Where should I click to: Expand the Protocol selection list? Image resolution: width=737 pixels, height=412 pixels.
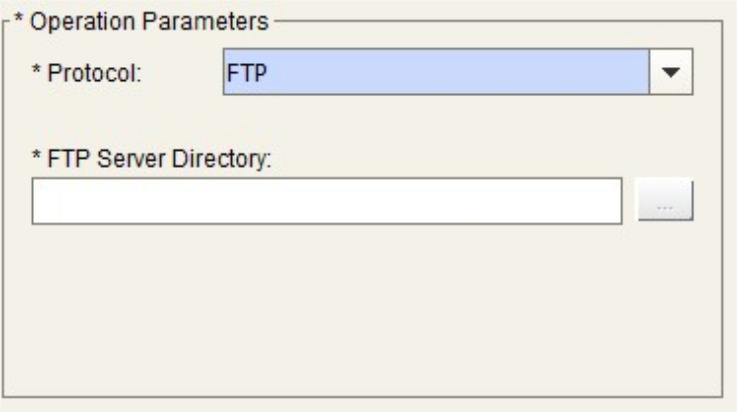pyautogui.click(x=672, y=74)
